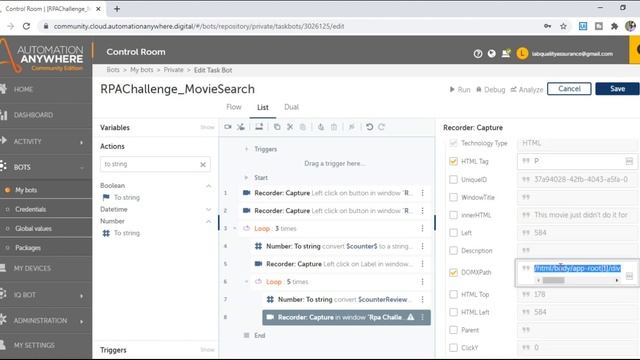
Task: Open browser extensions puzzle icon
Action: tap(614, 26)
